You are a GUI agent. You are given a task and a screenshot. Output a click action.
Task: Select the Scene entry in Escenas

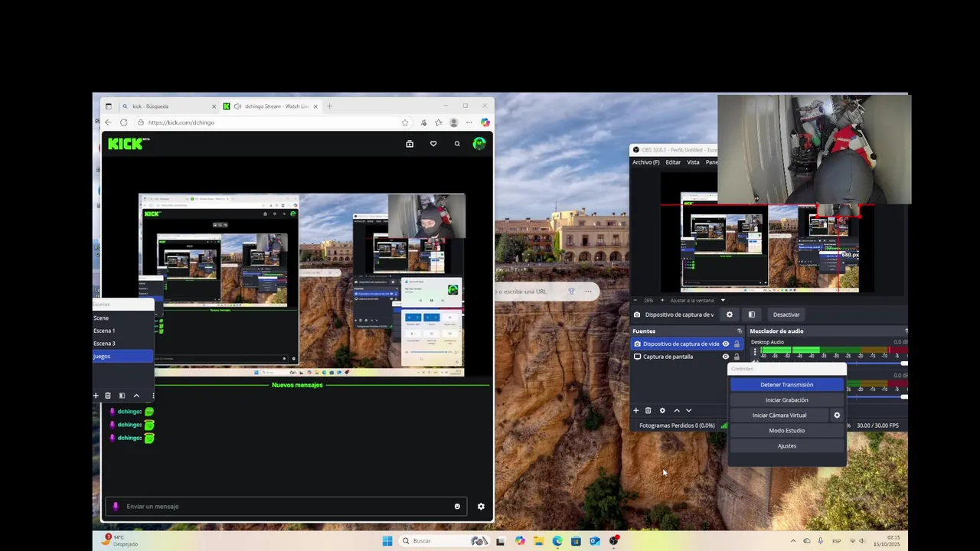click(x=122, y=318)
